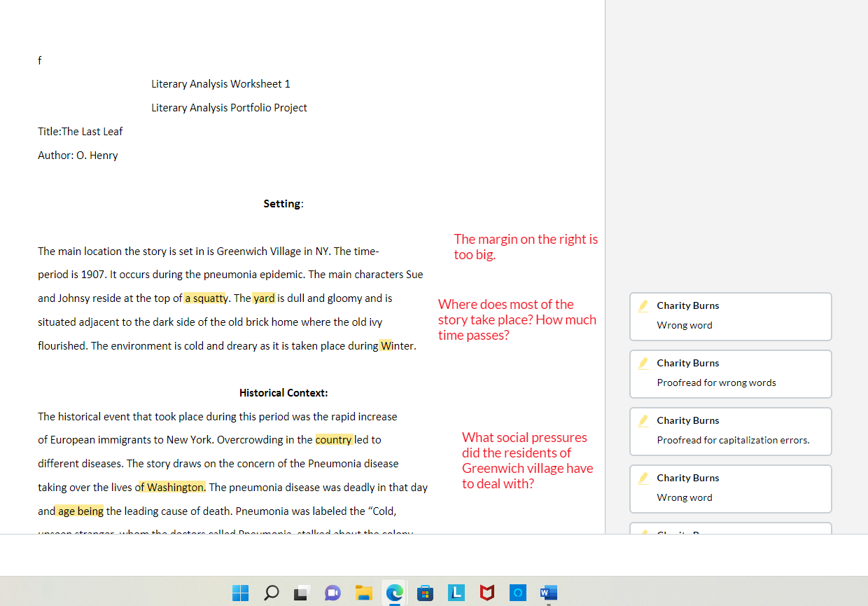Viewport: 868px width, 606px height.
Task: Open the Alexa taskbar icon
Action: pyautogui.click(x=517, y=593)
